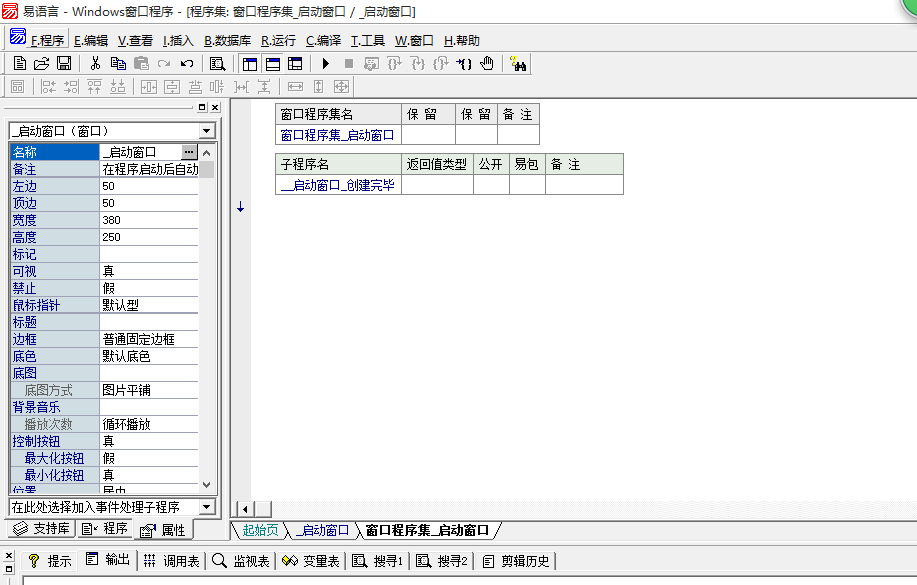Click the align bottom edges icon
Screen dimensions: 917x585
click(118, 87)
